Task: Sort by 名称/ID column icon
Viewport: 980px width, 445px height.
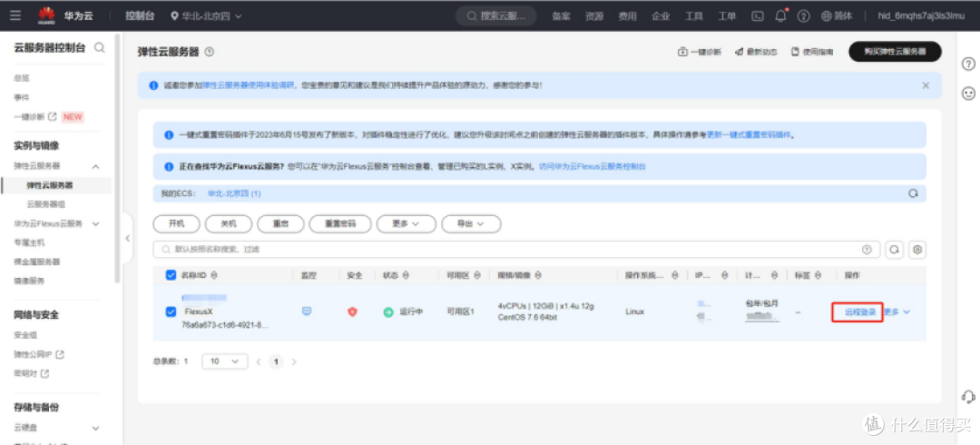Action: click(214, 275)
